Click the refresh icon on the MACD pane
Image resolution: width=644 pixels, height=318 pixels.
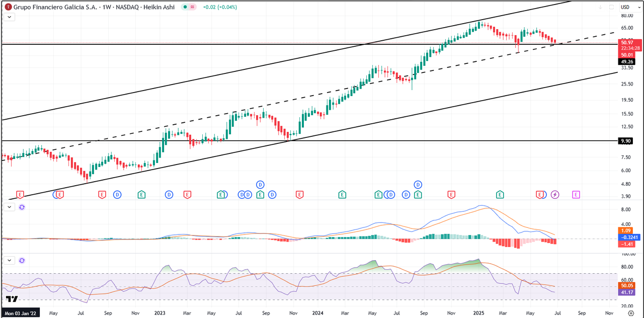pos(22,207)
